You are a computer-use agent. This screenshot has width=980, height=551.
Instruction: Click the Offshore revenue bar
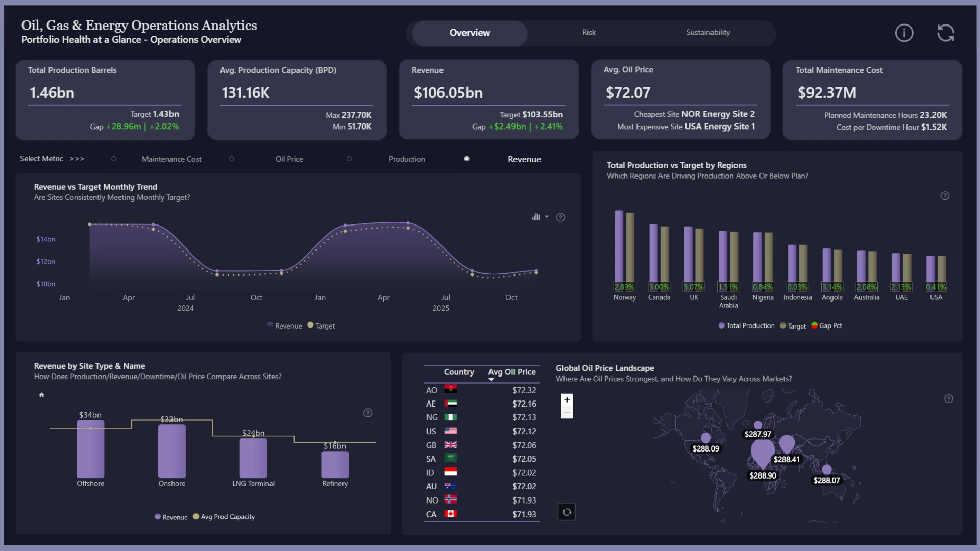90,449
